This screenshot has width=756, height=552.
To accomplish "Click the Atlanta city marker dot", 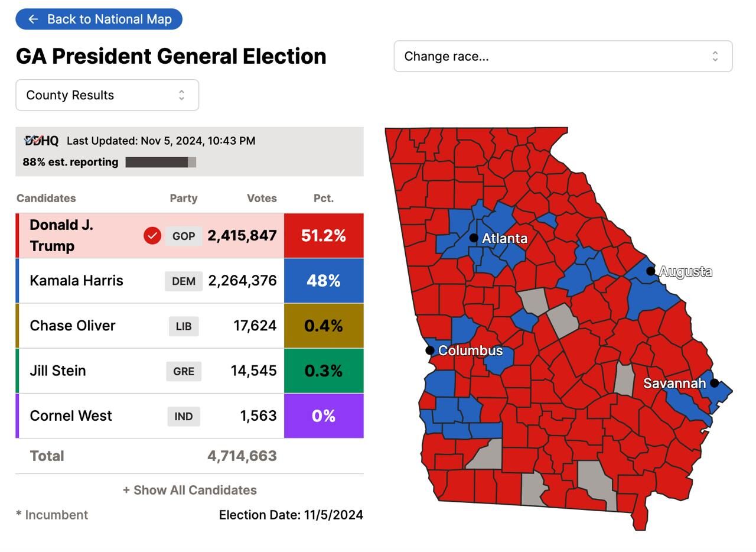I will [474, 238].
